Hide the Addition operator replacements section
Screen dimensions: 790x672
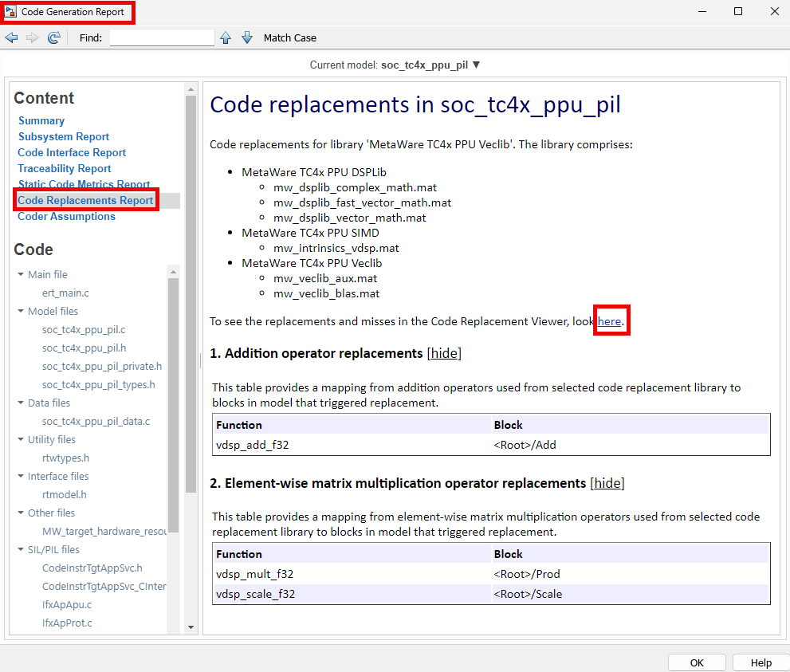click(444, 353)
